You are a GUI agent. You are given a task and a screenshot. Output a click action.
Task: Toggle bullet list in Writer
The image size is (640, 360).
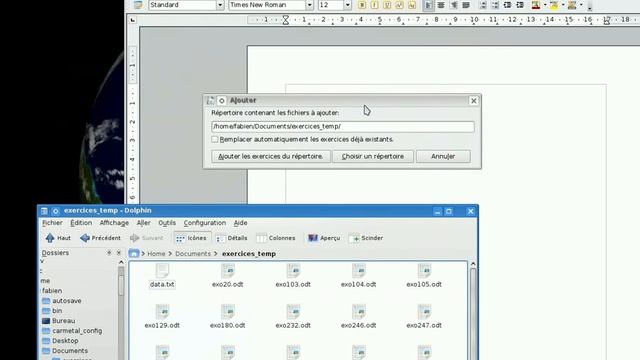(x=495, y=5)
